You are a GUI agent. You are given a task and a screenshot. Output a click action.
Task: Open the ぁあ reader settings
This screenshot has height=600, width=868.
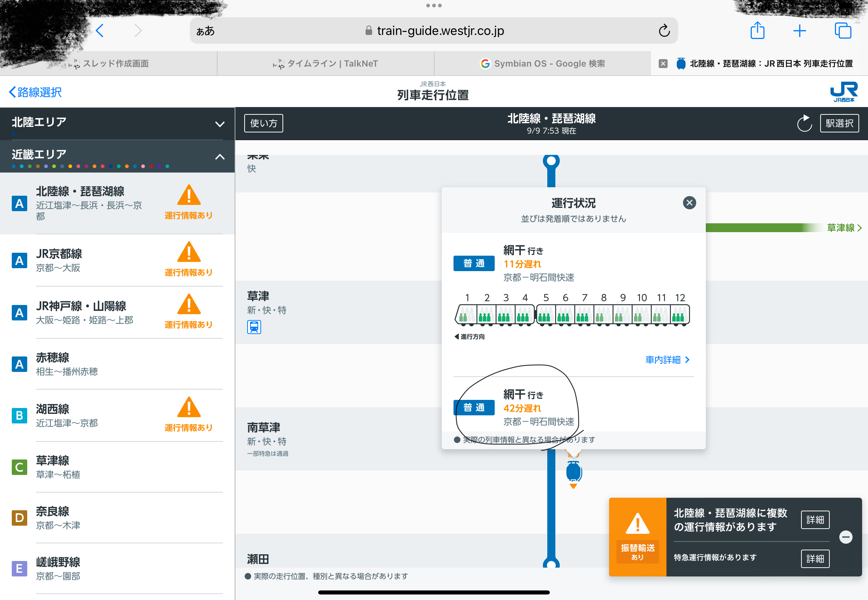tap(205, 31)
